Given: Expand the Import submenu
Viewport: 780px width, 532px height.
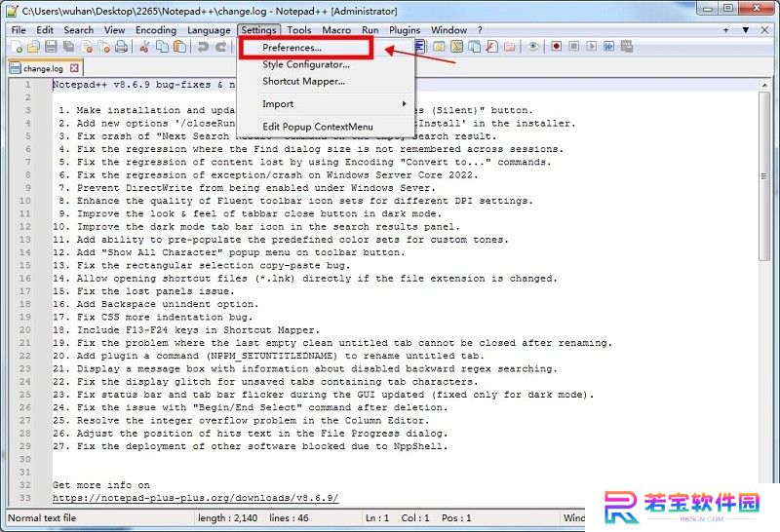Looking at the screenshot, I should click(326, 104).
